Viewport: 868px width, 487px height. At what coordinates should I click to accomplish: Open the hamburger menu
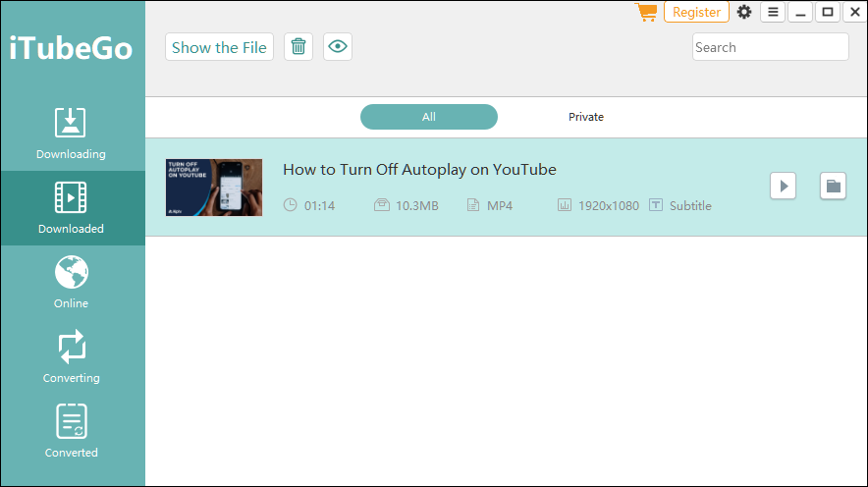coord(773,12)
